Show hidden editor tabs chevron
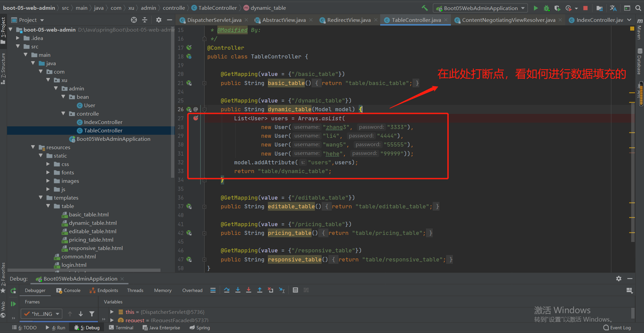The image size is (644, 333). pos(629,20)
